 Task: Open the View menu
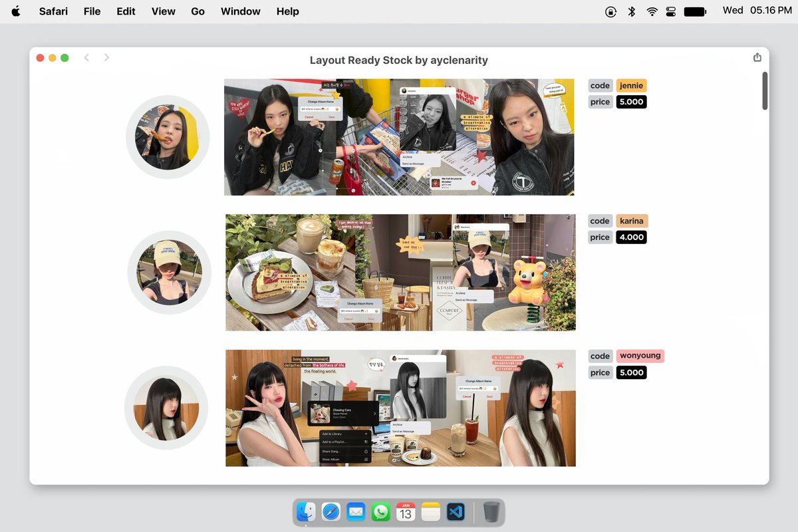coord(164,11)
